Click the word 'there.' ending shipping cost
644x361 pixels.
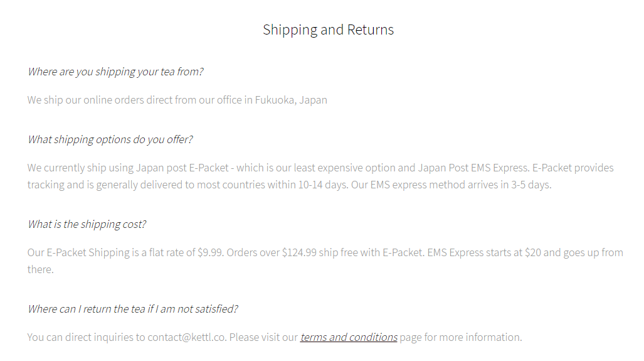point(40,269)
